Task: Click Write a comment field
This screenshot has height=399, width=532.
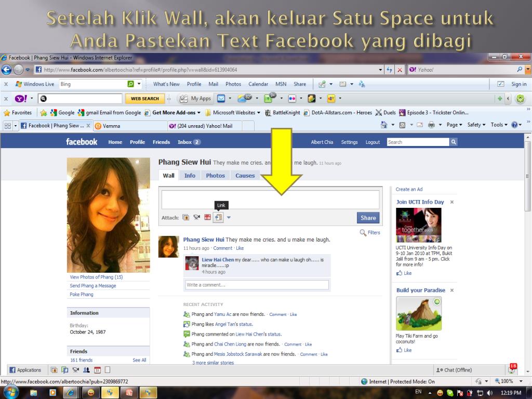Action: coord(257,285)
